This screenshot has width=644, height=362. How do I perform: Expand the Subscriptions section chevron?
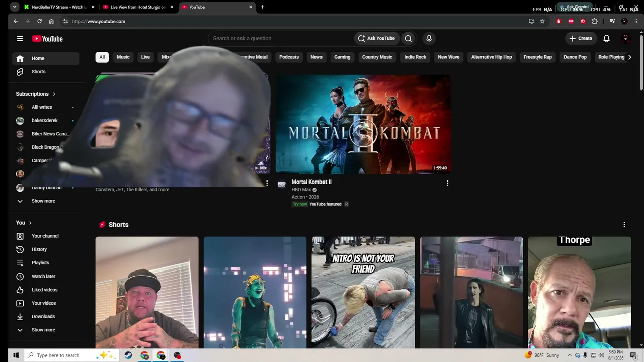pos(54,94)
